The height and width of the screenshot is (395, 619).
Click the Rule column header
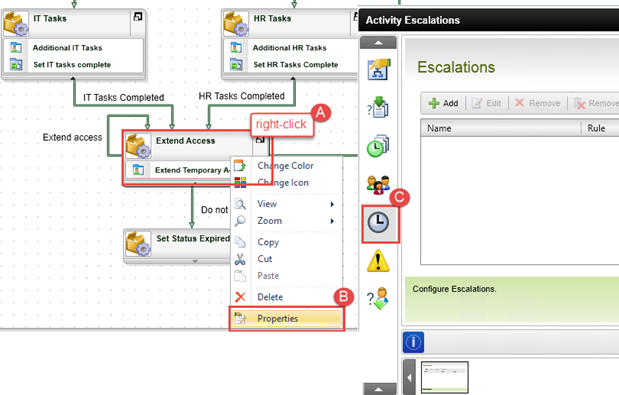600,128
